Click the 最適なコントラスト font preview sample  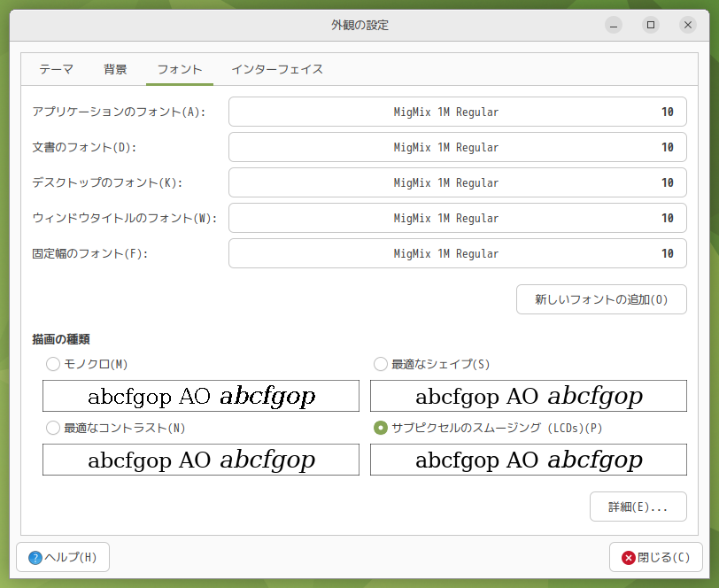click(x=201, y=460)
